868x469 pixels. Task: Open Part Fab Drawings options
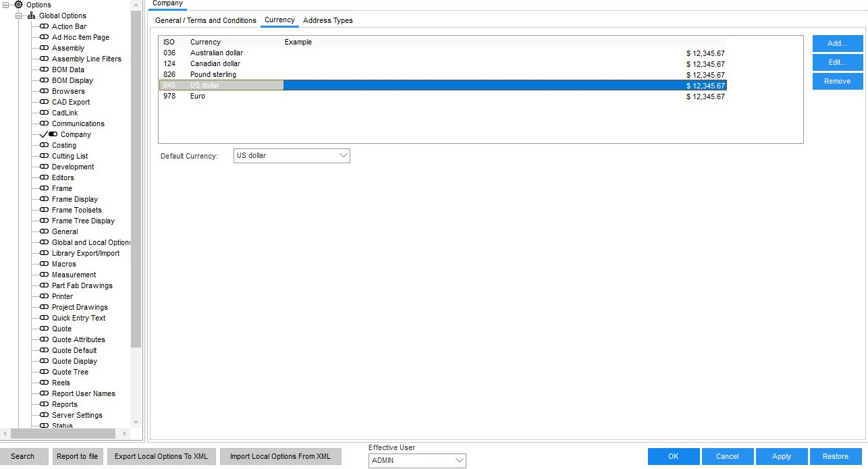pyautogui.click(x=82, y=285)
